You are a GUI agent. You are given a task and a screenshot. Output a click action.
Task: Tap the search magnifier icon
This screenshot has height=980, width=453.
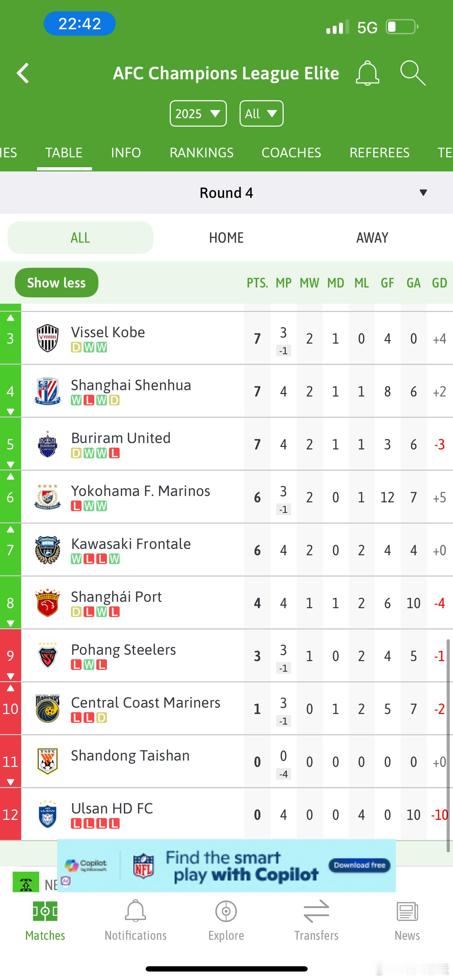(413, 73)
